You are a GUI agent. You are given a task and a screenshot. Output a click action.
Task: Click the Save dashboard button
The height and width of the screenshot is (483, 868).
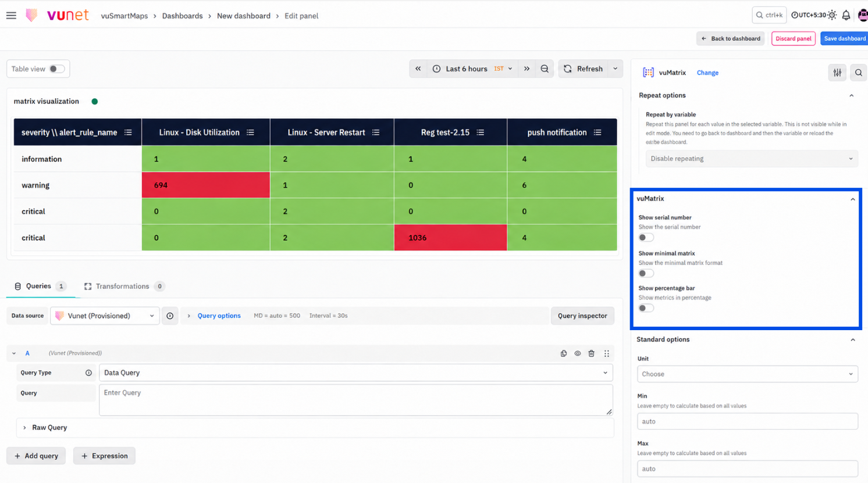coord(844,38)
